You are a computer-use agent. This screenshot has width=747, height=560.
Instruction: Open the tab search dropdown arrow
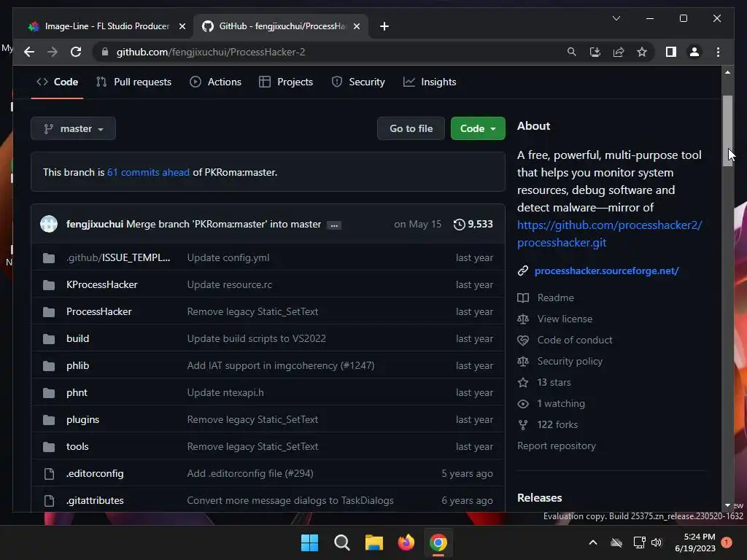(x=616, y=18)
